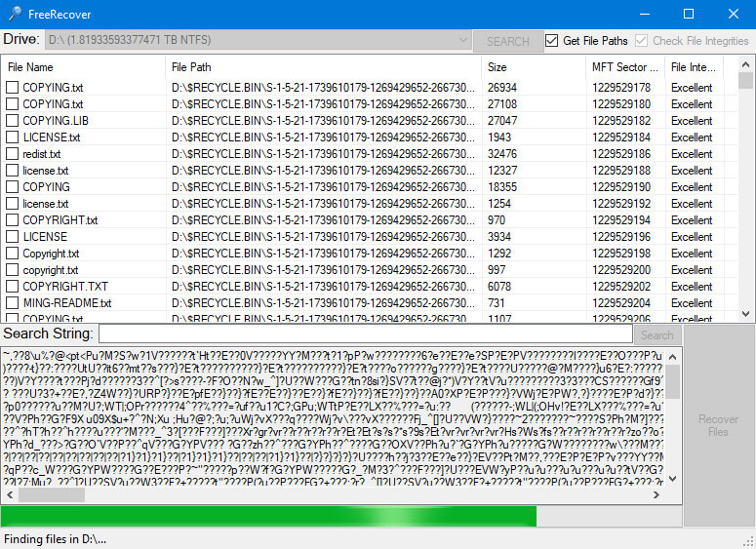Click preview pane scroll right arrow
Screen dimensions: 756x549
(657, 494)
